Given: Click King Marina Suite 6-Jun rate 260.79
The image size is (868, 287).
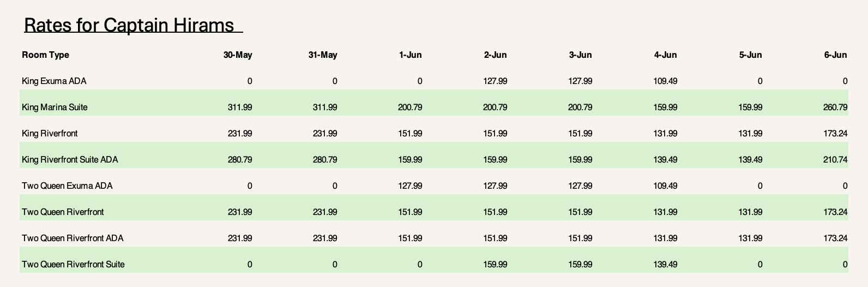Looking at the screenshot, I should tap(835, 107).
